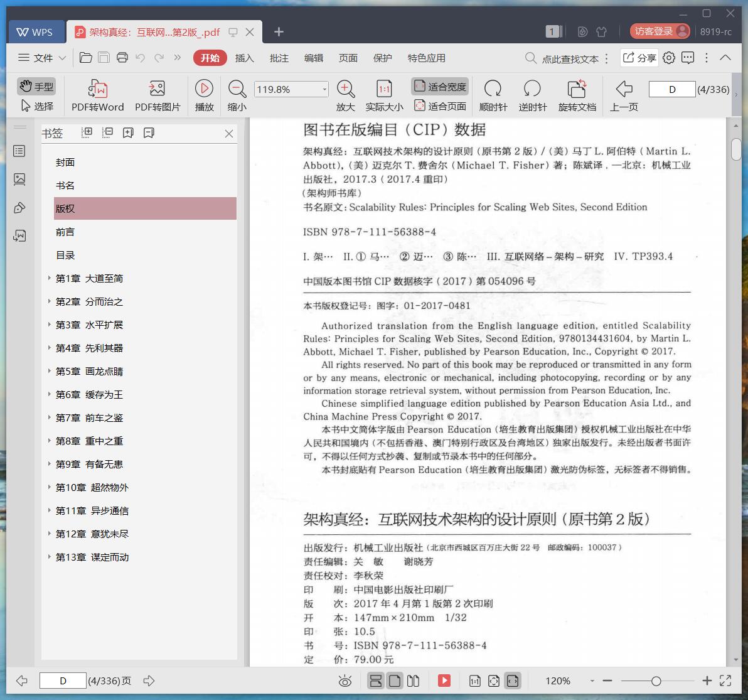Switch to the Select tool (选择)
Image resolution: width=748 pixels, height=700 pixels.
coord(36,106)
